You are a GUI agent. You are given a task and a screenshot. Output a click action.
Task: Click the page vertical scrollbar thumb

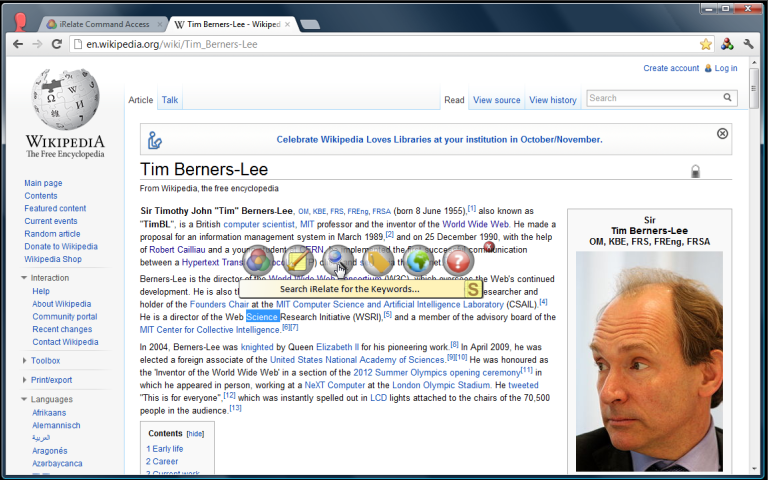pyautogui.click(x=754, y=88)
